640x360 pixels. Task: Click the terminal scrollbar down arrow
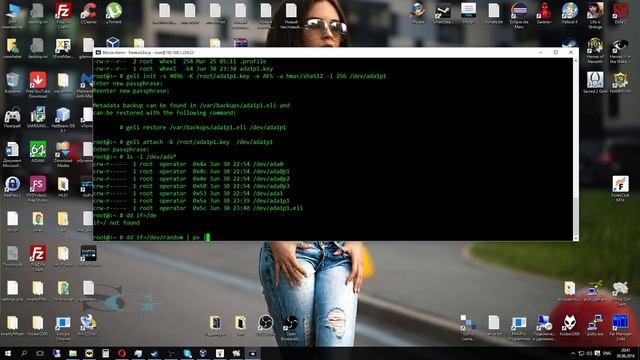[x=576, y=238]
